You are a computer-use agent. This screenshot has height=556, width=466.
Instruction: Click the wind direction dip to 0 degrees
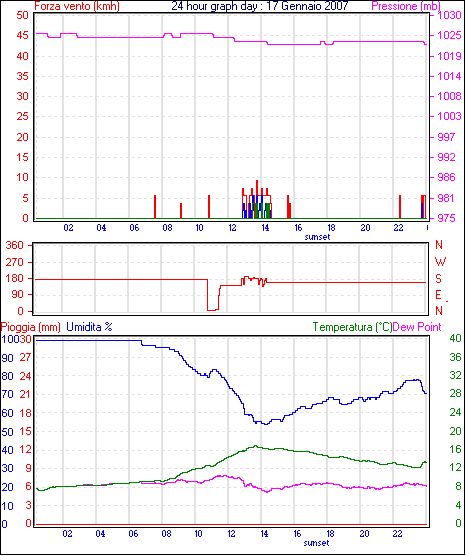(x=213, y=310)
